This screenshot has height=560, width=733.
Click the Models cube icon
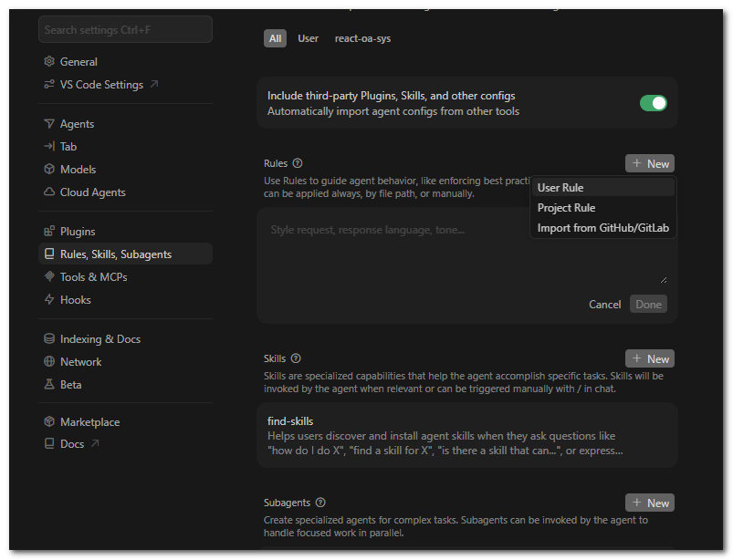click(49, 169)
